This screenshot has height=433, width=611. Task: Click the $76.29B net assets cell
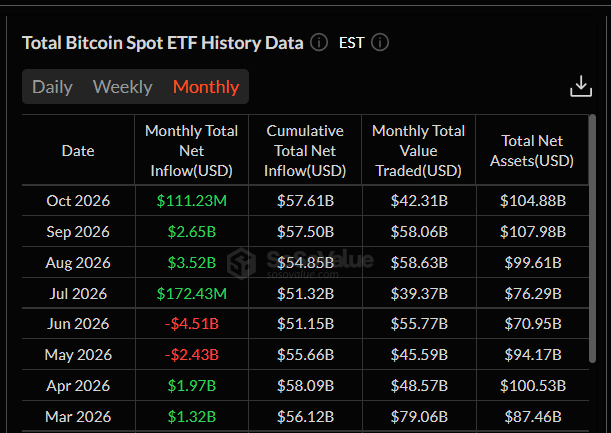(x=532, y=293)
